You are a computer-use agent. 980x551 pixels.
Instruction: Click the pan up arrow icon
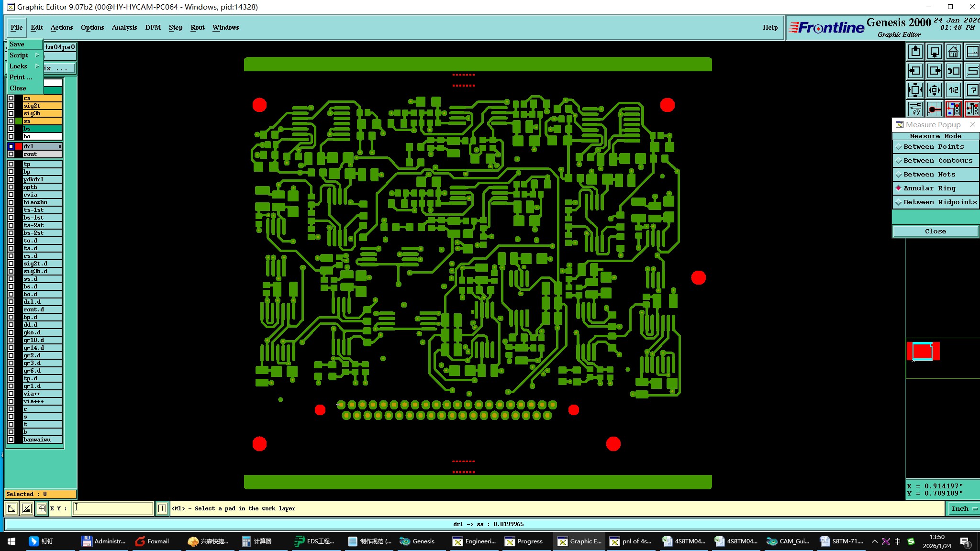tap(915, 52)
